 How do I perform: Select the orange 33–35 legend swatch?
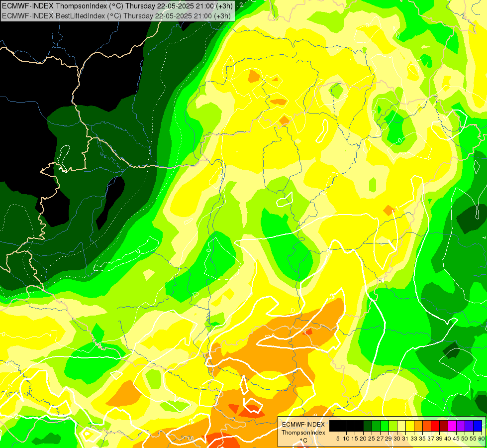[418, 426]
